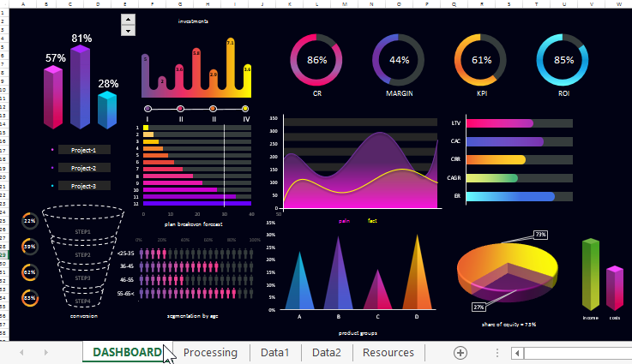632x364 pixels.
Task: Select the quarter IV timeline marker
Action: point(245,109)
